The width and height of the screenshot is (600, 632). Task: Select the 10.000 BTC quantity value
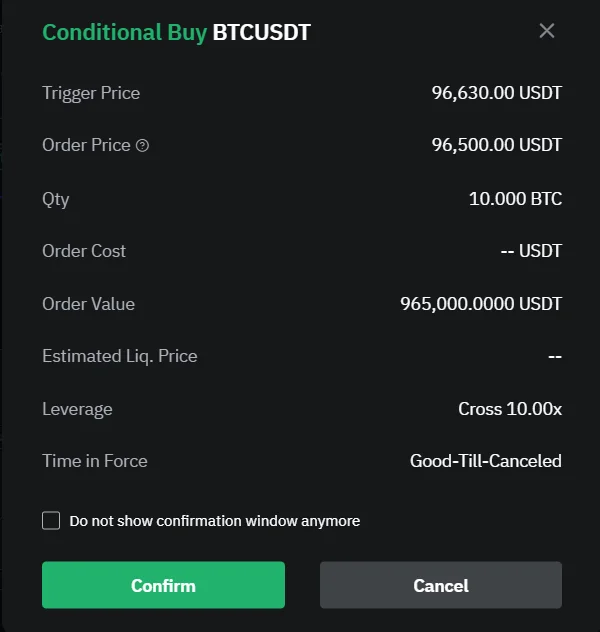click(515, 198)
